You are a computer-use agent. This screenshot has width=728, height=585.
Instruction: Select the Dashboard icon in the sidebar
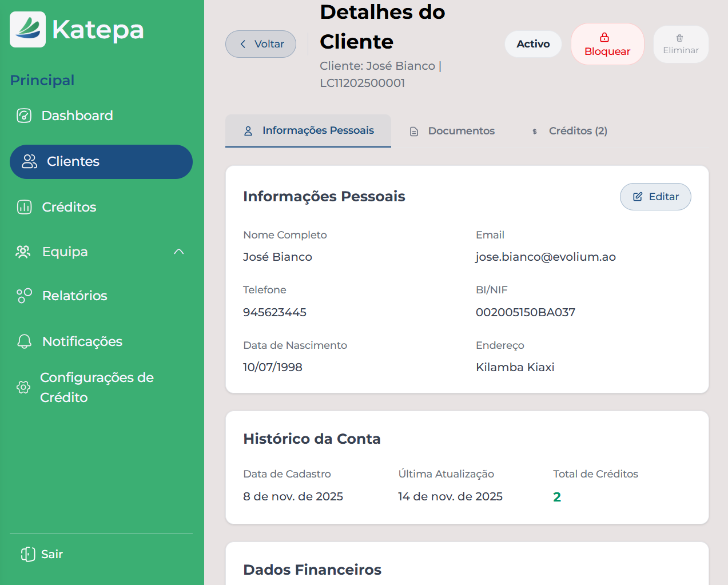(23, 116)
